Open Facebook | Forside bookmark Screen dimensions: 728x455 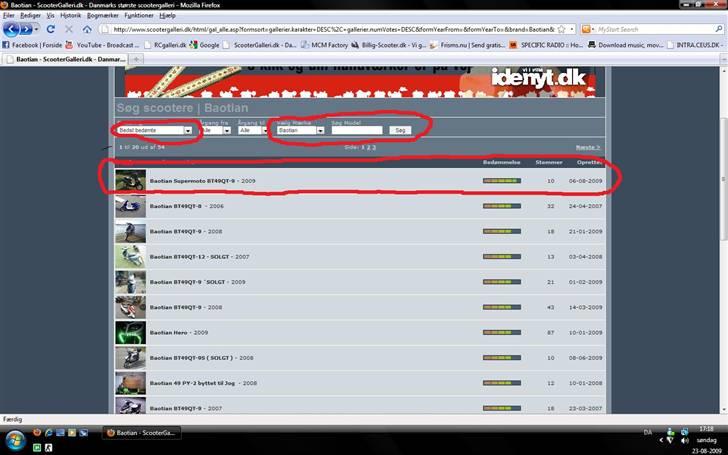[x=32, y=45]
